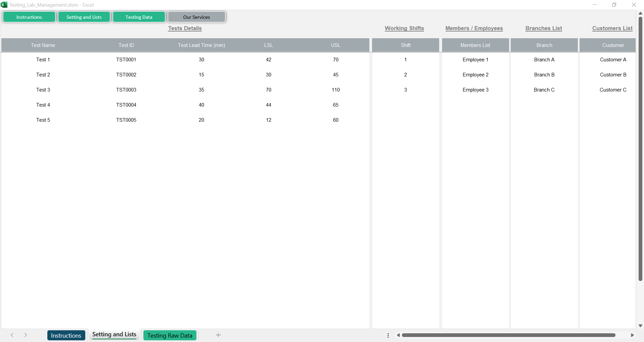Click the Test Lead Time (min) column header
644x342 pixels.
201,45
